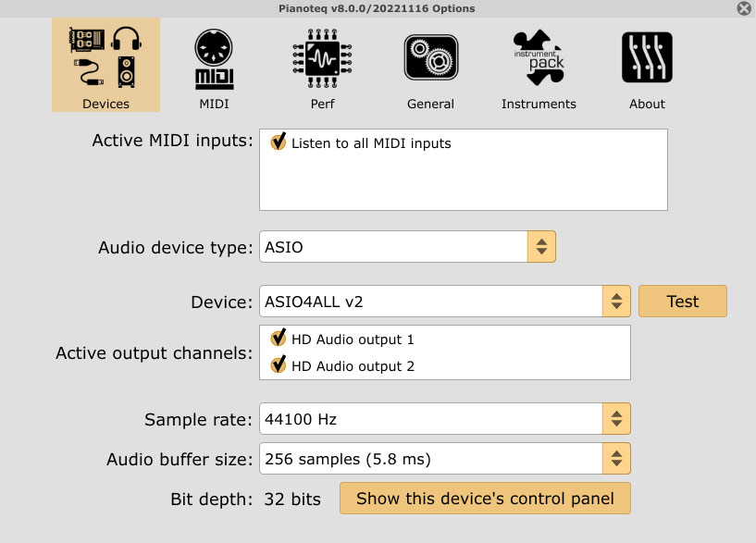Screen dimensions: 756x543
Task: Expand the Device dropdown showing ASIO4ALL v2
Action: point(445,302)
